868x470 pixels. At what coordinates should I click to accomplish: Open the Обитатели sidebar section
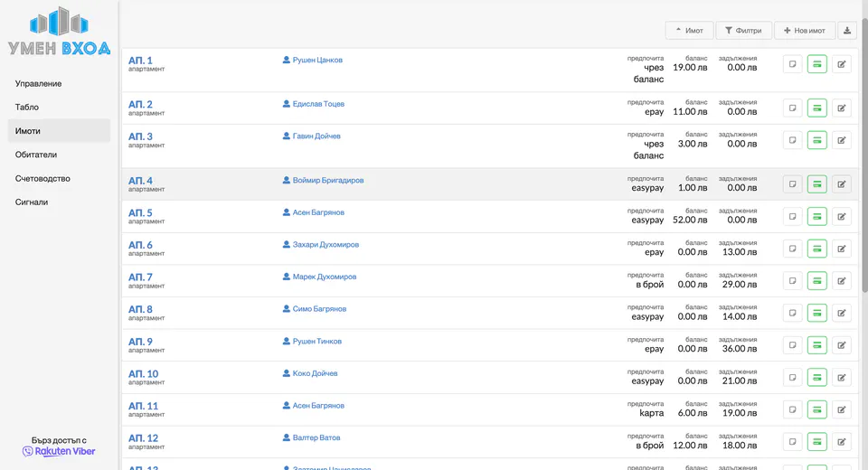pos(36,155)
